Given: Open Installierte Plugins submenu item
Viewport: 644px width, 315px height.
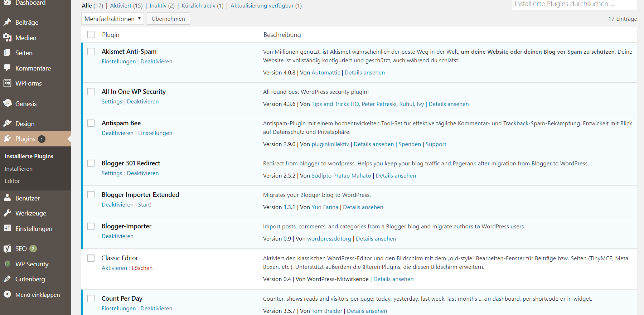Looking at the screenshot, I should tap(29, 156).
